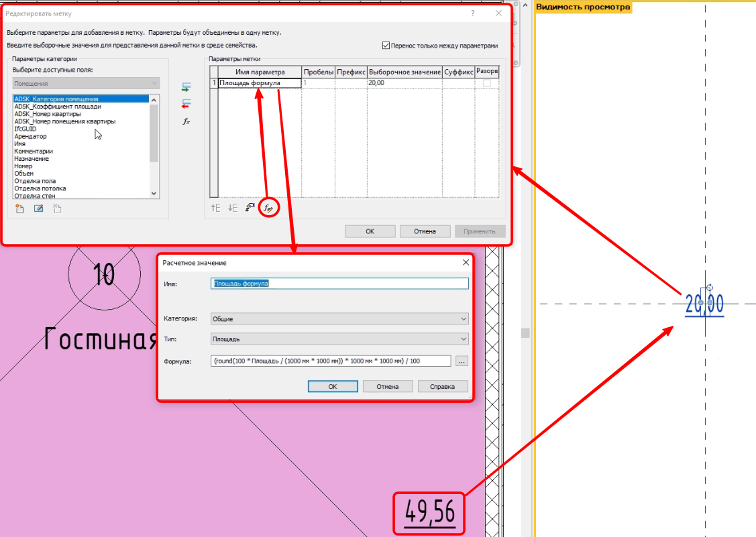Click the circled edit calculated parameter icon

point(268,208)
